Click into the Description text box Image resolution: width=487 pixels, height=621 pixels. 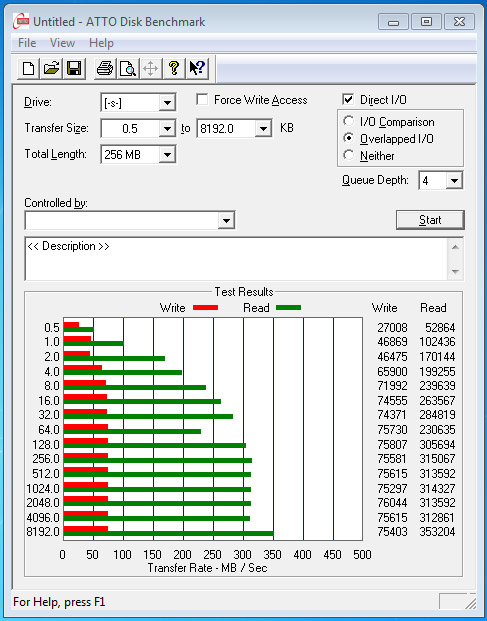(237, 259)
